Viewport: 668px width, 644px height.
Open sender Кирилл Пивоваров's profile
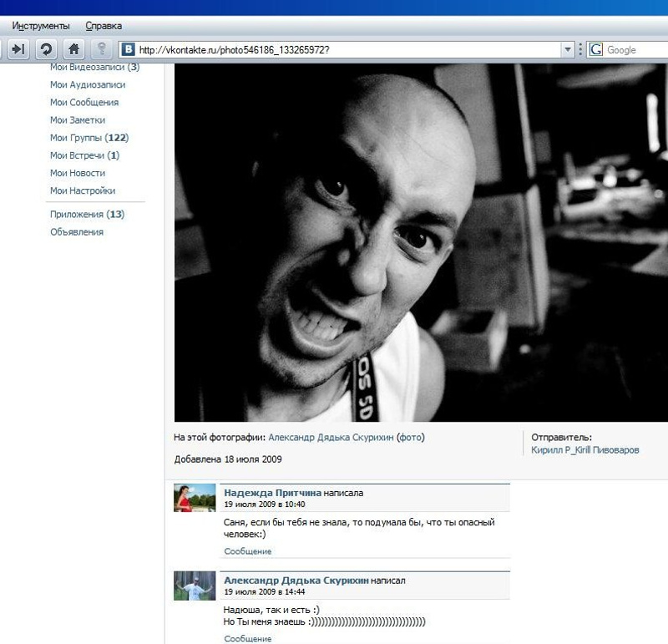pyautogui.click(x=585, y=450)
